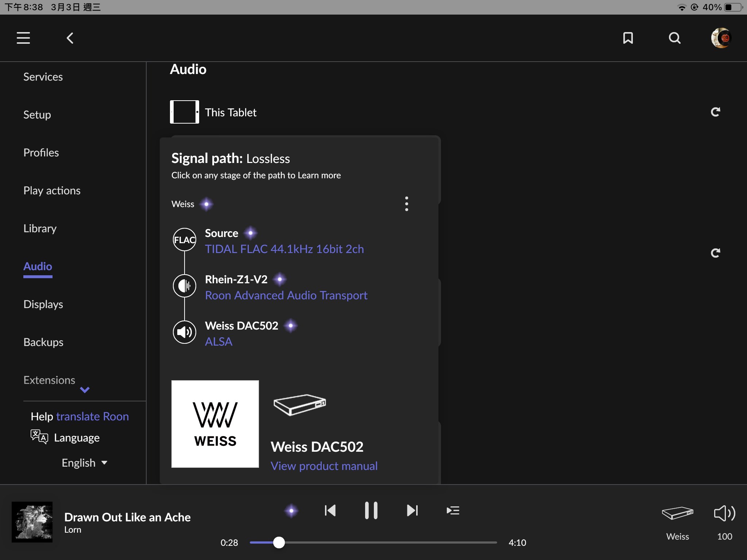Click the device illustration above Weiss DAC502
Screen dimensions: 747x560
click(300, 405)
